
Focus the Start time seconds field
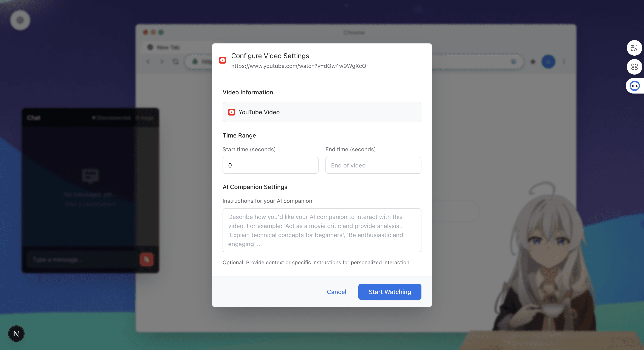point(270,165)
